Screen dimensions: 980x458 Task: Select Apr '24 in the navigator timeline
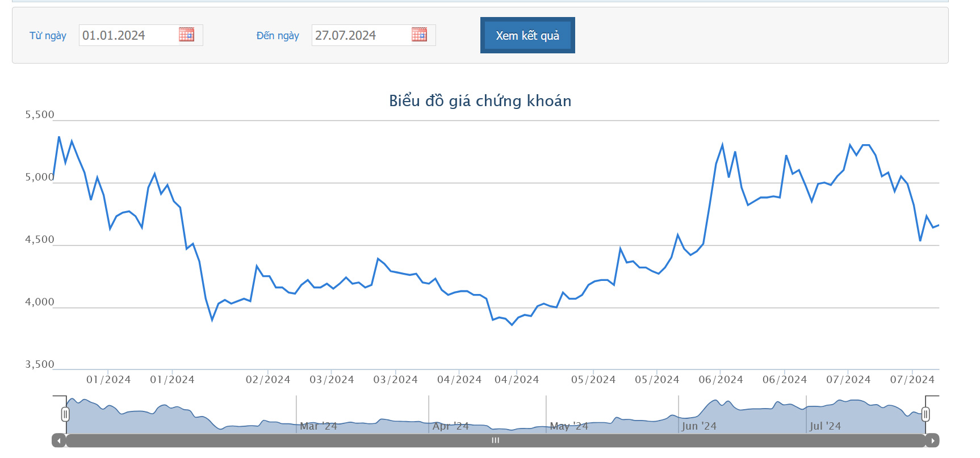point(450,426)
